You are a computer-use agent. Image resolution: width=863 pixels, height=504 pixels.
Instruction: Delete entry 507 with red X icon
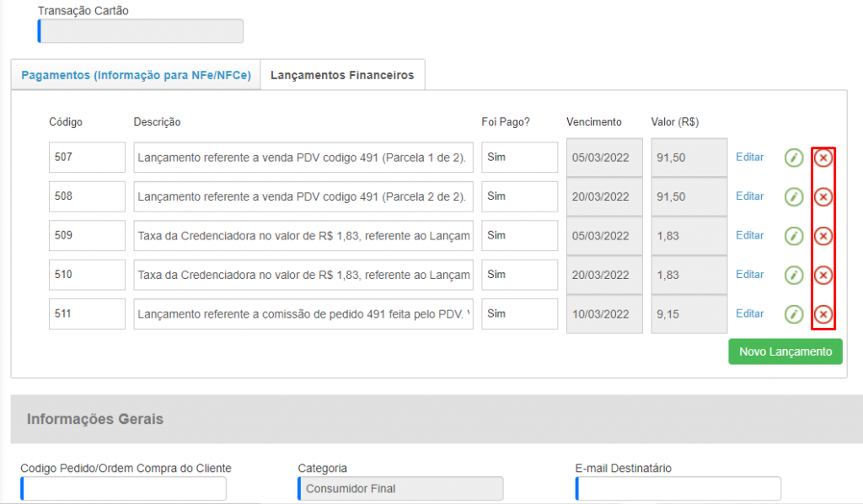[x=823, y=158]
